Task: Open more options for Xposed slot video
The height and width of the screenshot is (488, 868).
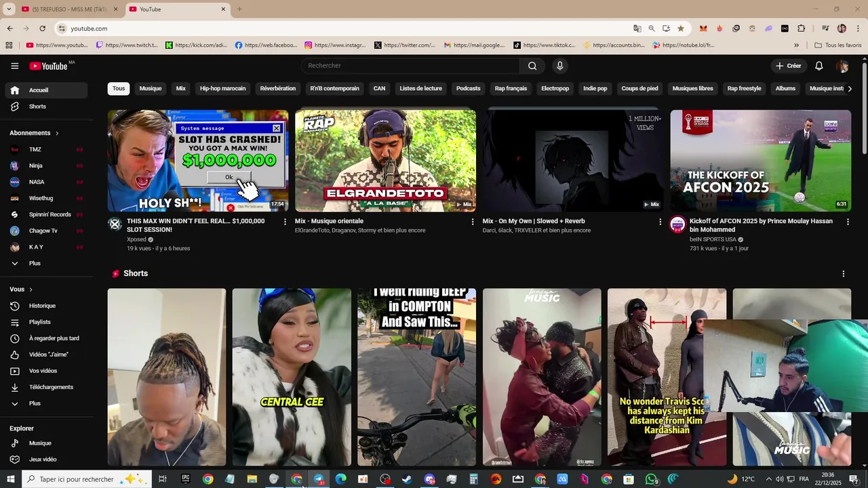Action: (x=285, y=222)
